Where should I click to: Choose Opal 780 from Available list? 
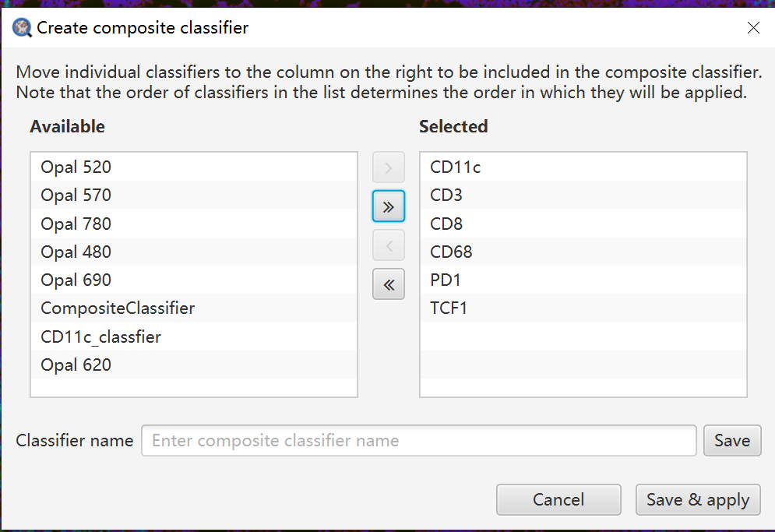coord(76,224)
